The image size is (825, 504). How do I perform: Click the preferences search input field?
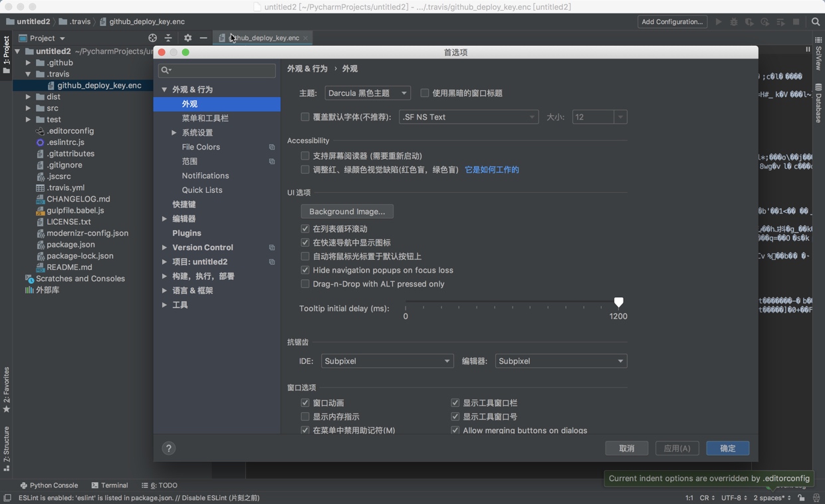[217, 70]
